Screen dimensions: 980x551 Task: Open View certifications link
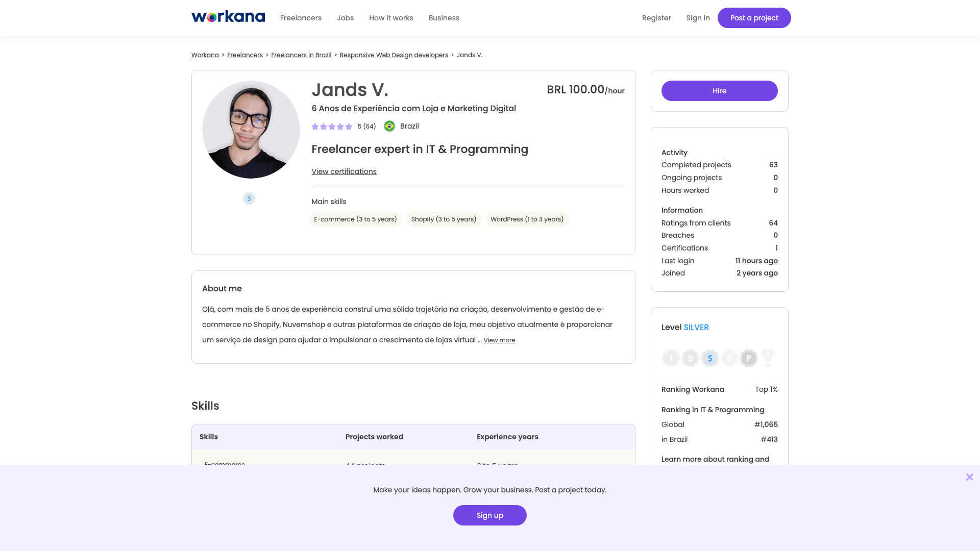click(344, 171)
